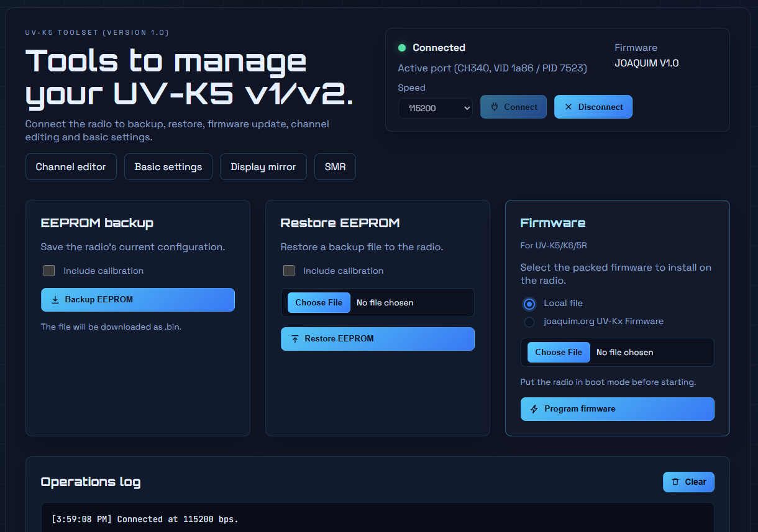Select the Local file radio option
Screen dimensions: 758x532
[x=529, y=304]
